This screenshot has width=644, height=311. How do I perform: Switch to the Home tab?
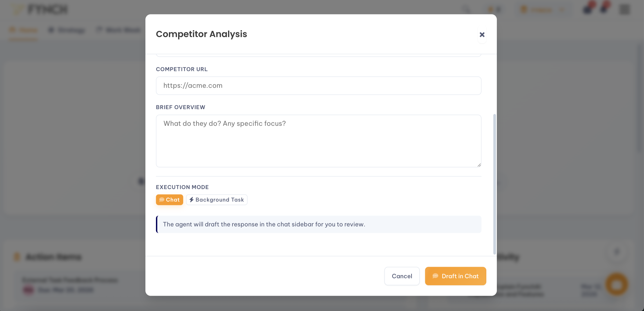point(24,30)
